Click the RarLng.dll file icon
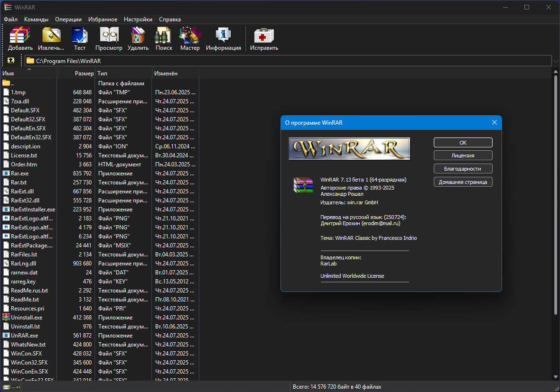Viewport: 560px width, 392px height. tap(6, 263)
